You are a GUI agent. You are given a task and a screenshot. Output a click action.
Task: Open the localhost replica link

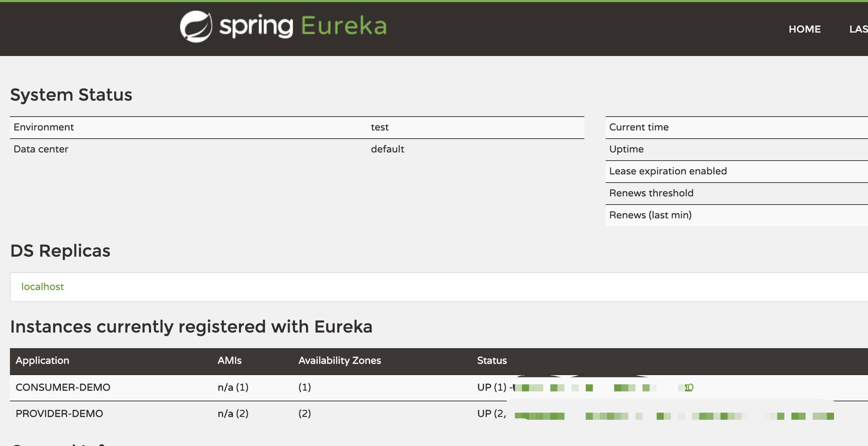(x=43, y=286)
